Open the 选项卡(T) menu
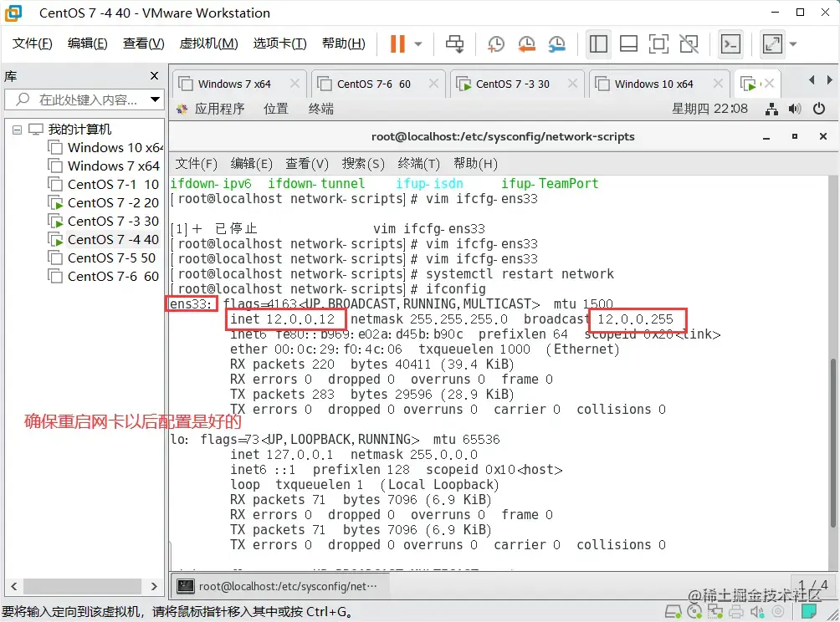Screen dimensions: 840x622 click(x=279, y=43)
